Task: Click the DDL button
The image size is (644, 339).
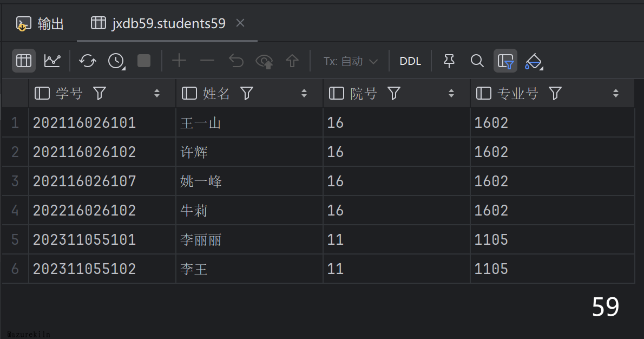Action: point(410,61)
